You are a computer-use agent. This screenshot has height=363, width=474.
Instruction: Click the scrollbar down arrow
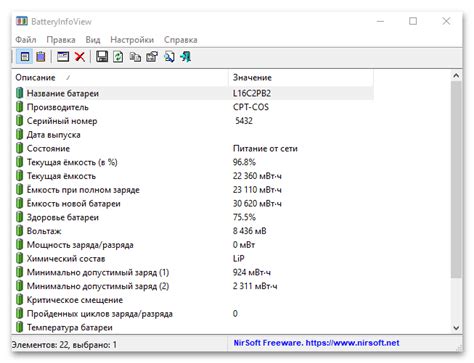(456, 328)
